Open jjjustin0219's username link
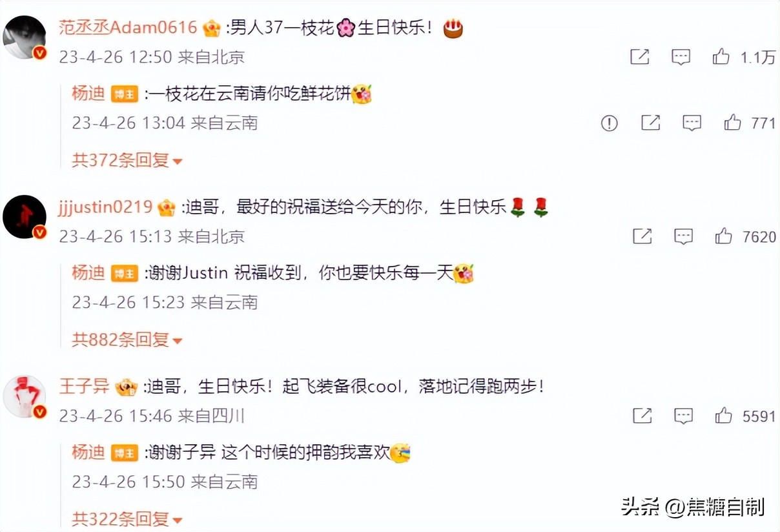Image resolution: width=780 pixels, height=532 pixels. click(x=106, y=207)
